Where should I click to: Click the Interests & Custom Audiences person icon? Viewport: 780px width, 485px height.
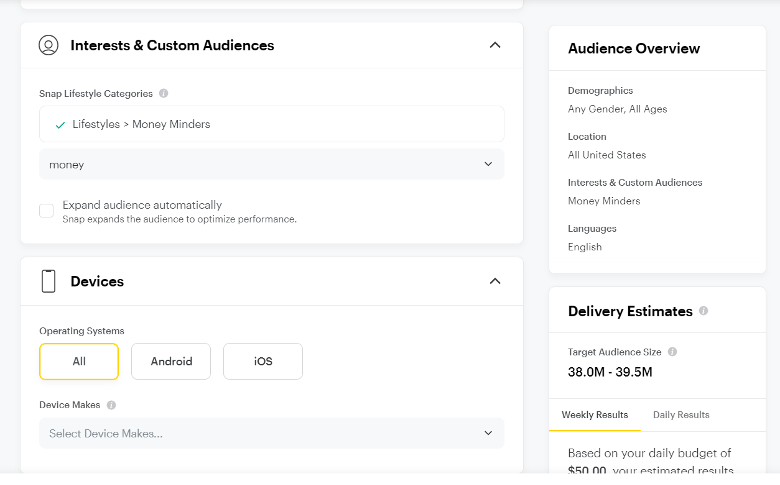click(x=48, y=45)
